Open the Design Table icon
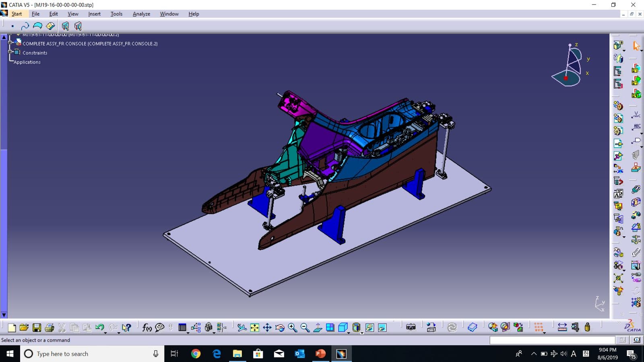 pyautogui.click(x=182, y=327)
